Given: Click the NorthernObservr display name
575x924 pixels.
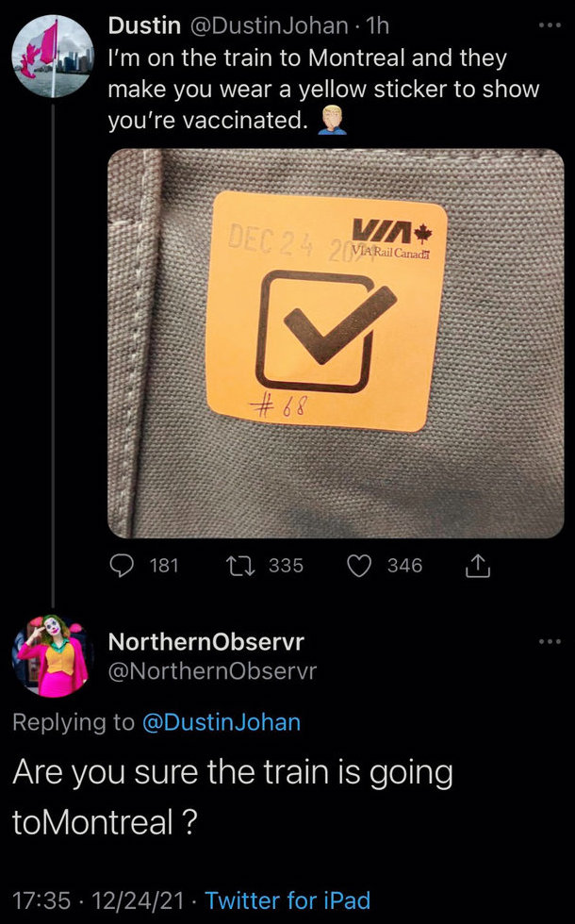Looking at the screenshot, I should (206, 642).
